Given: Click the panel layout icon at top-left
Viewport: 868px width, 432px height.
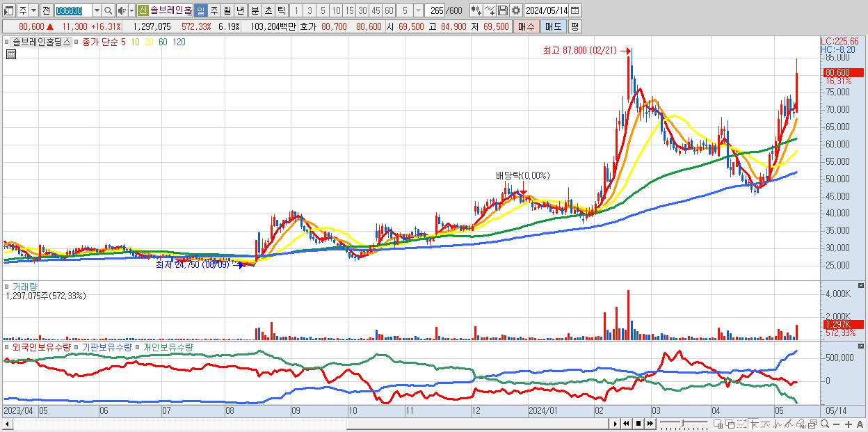Looking at the screenshot, I should click(8, 10).
